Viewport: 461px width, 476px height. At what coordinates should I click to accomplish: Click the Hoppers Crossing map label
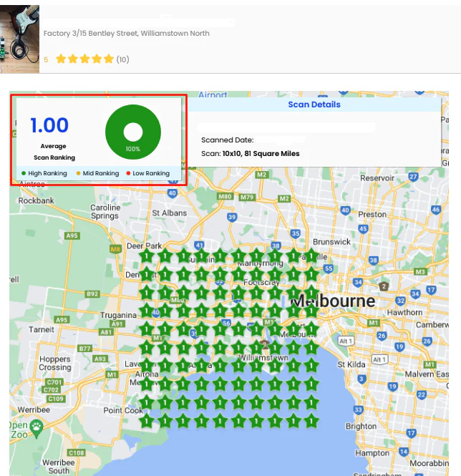(x=54, y=363)
